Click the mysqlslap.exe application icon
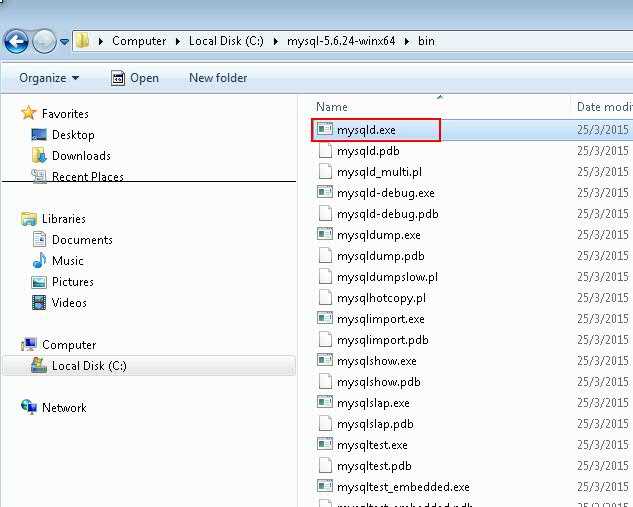The image size is (633, 507). 325,402
